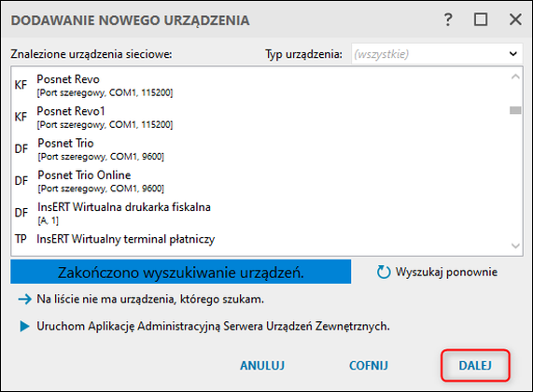Open the Na liście nie ma urządzenia link

(x=150, y=300)
